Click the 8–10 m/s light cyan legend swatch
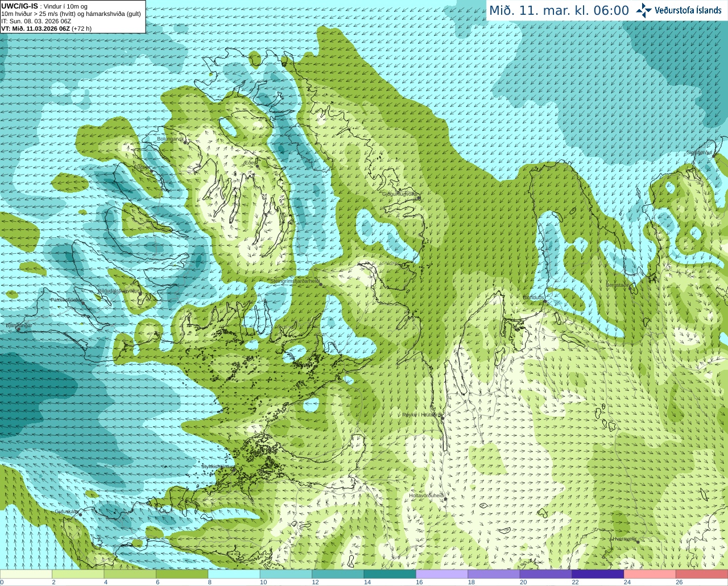 click(x=234, y=574)
